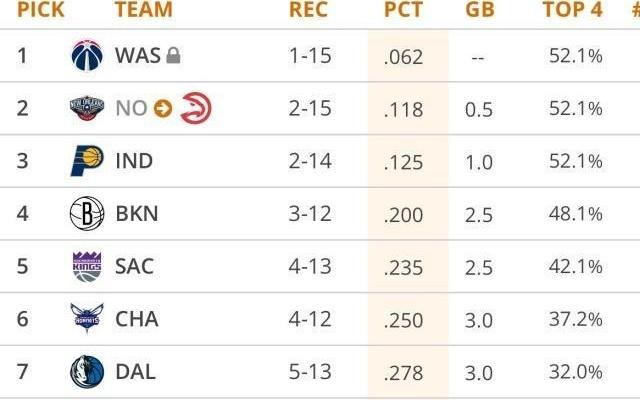Click the Dallas Mavericks logo
This screenshot has width=640, height=400.
pyautogui.click(x=87, y=373)
